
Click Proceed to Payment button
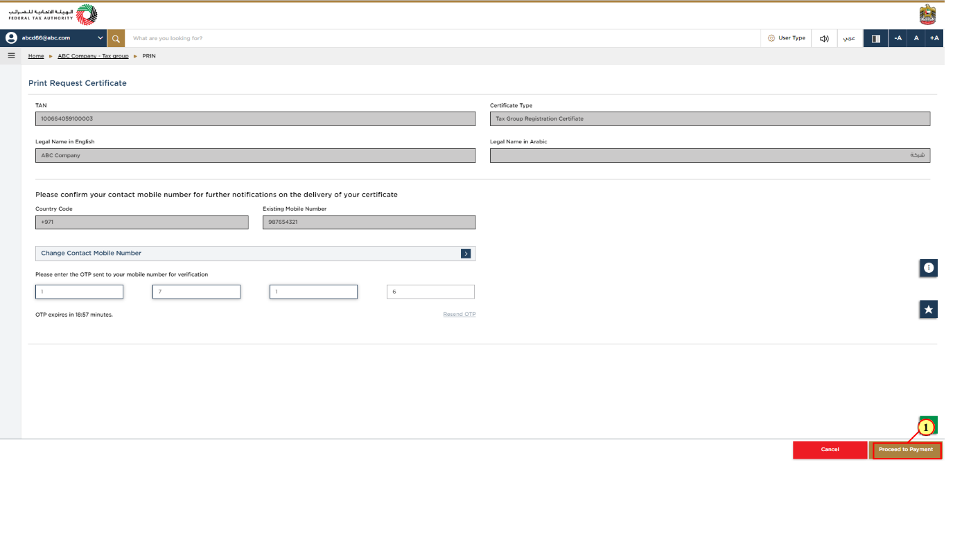[x=906, y=450]
